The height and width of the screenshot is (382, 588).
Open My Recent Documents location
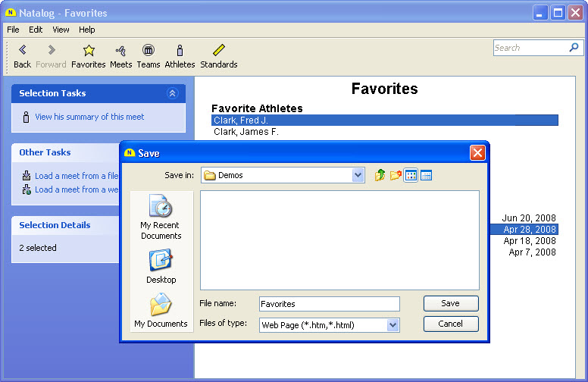tap(161, 217)
